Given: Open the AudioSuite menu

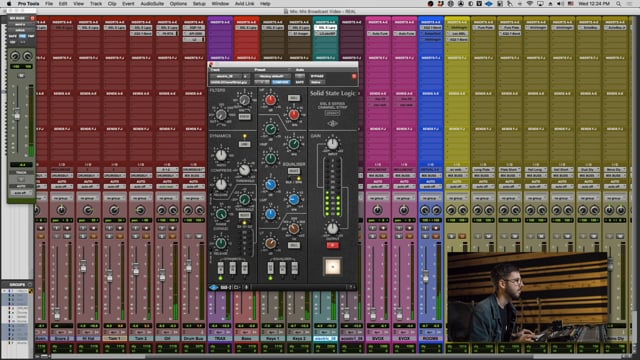Looking at the screenshot, I should click(x=152, y=4).
